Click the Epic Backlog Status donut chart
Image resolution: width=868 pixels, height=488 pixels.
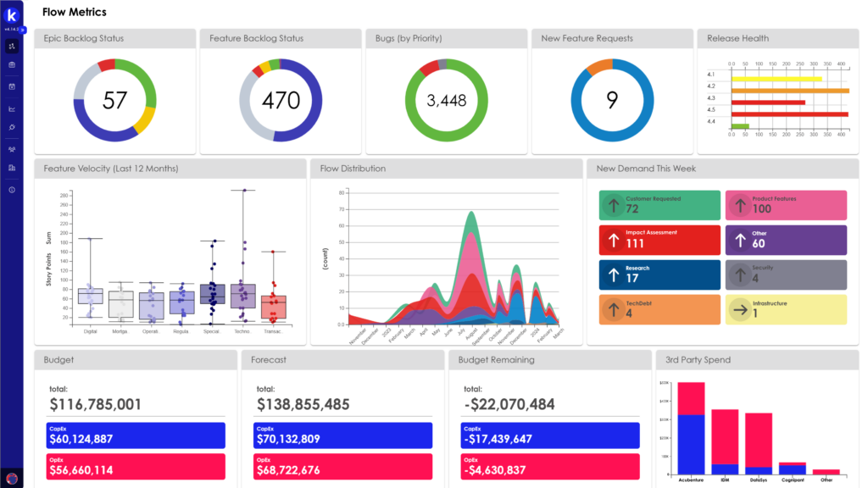click(x=115, y=99)
